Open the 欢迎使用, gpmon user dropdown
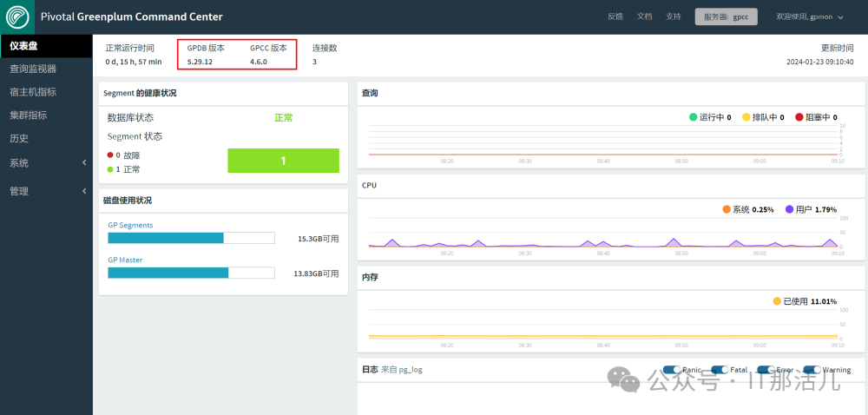The height and width of the screenshot is (415, 868). (x=810, y=16)
